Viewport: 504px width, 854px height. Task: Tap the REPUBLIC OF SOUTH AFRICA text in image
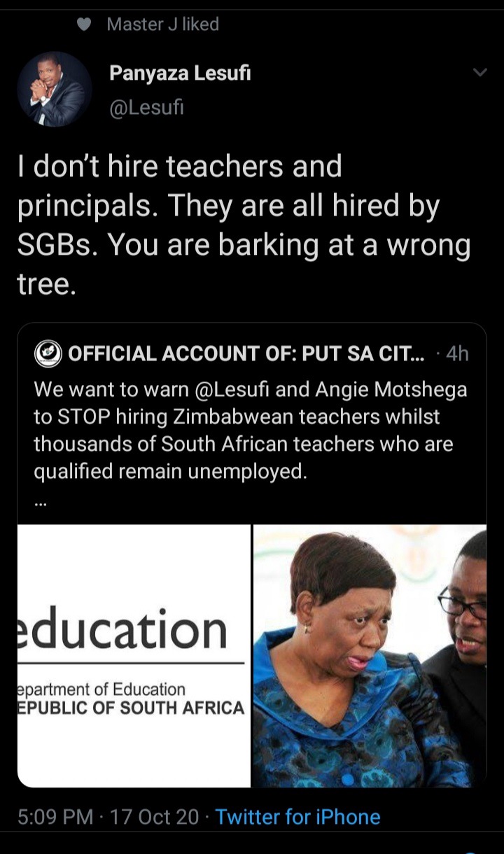point(131,708)
